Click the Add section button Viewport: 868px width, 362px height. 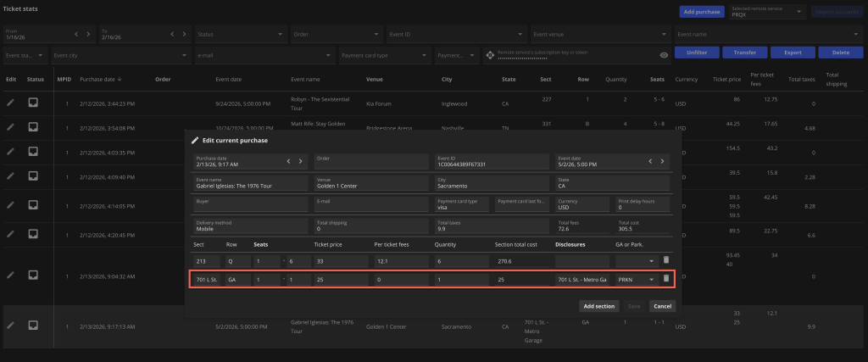(598, 305)
